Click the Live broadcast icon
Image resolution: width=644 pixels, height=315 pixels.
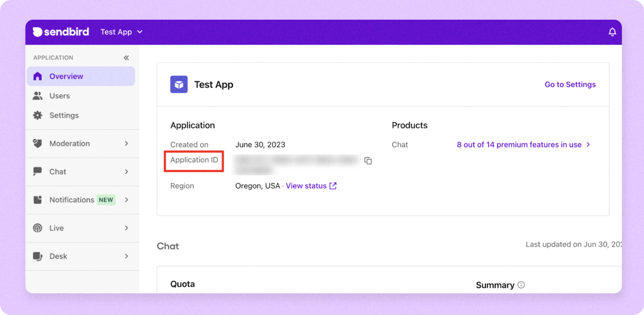tap(38, 228)
